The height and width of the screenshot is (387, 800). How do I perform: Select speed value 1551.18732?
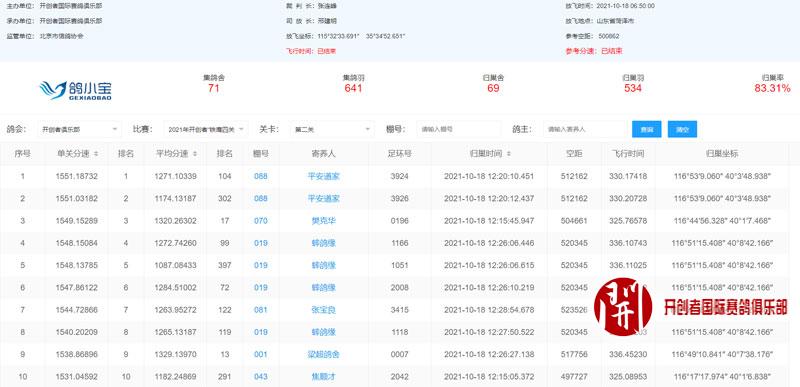(77, 176)
